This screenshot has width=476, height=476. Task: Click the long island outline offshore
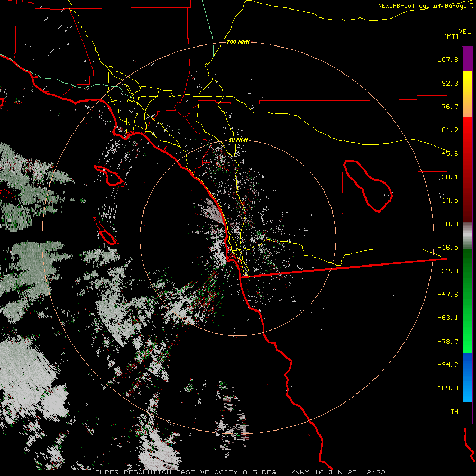[x=109, y=176]
